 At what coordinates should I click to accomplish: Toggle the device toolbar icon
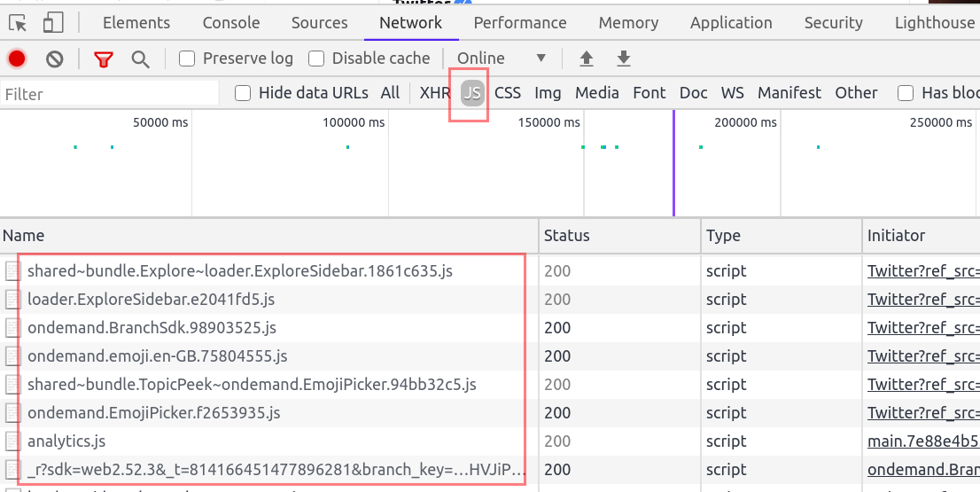pyautogui.click(x=53, y=23)
